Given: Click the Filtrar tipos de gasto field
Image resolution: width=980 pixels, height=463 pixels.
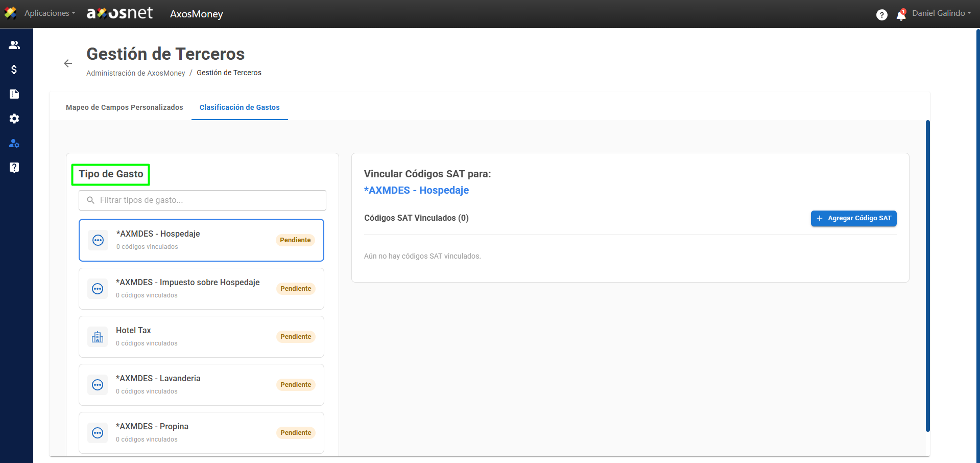Looking at the screenshot, I should coord(202,200).
